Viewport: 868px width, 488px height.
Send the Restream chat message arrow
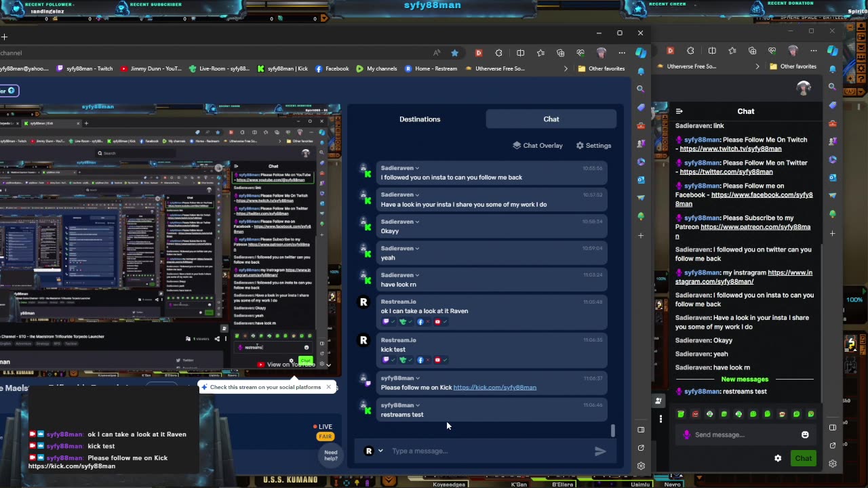click(600, 451)
